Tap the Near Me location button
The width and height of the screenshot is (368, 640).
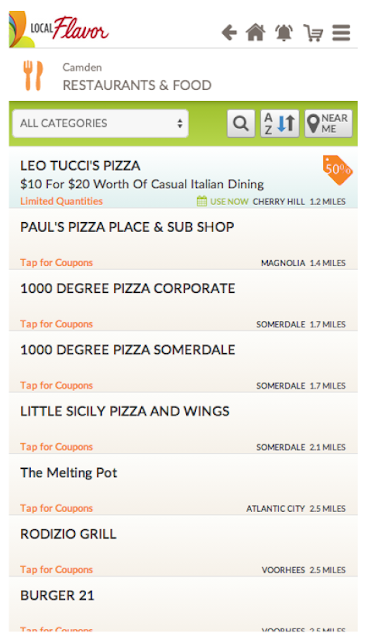[328, 123]
